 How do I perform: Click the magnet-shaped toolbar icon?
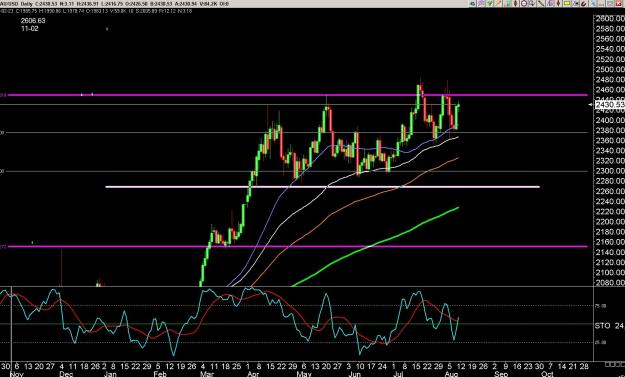584,4
